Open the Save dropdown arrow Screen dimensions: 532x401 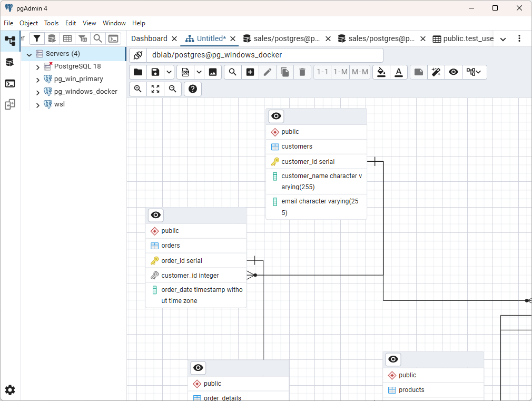[169, 72]
